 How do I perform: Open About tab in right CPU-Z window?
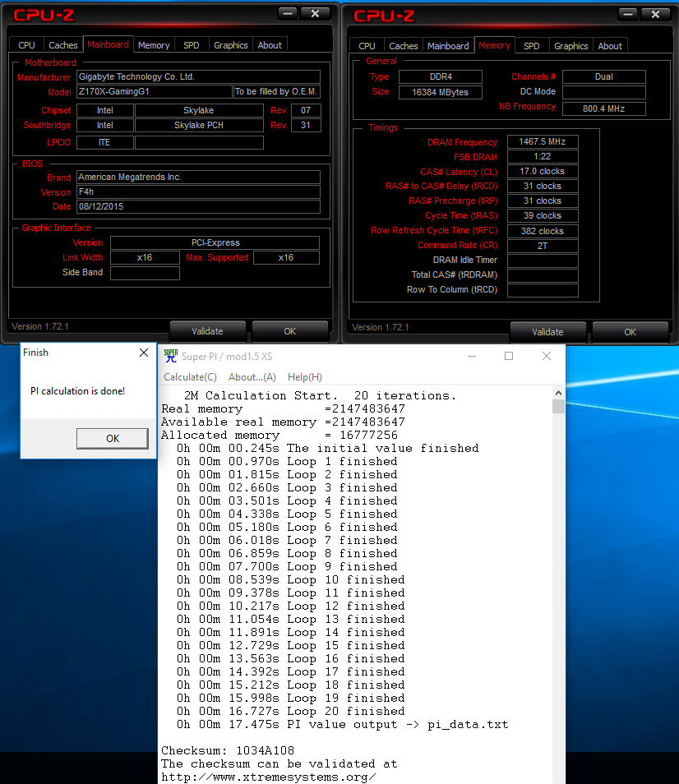610,46
